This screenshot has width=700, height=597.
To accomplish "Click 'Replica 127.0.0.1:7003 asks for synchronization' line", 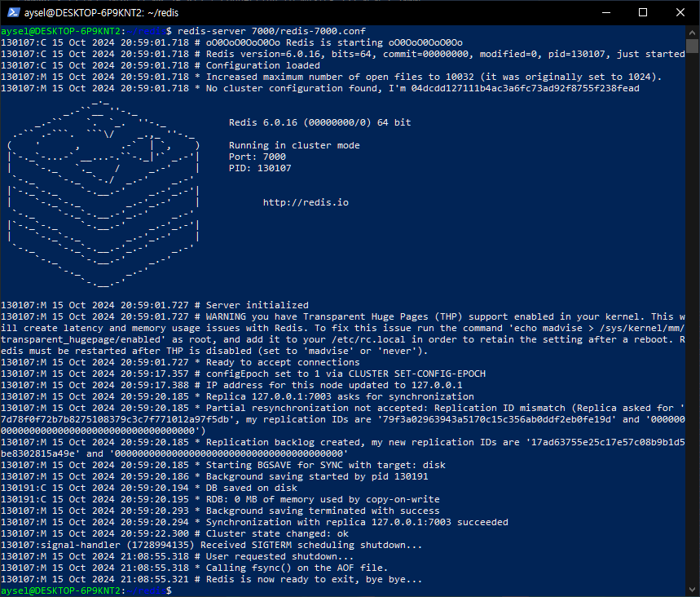I will tap(237, 397).
